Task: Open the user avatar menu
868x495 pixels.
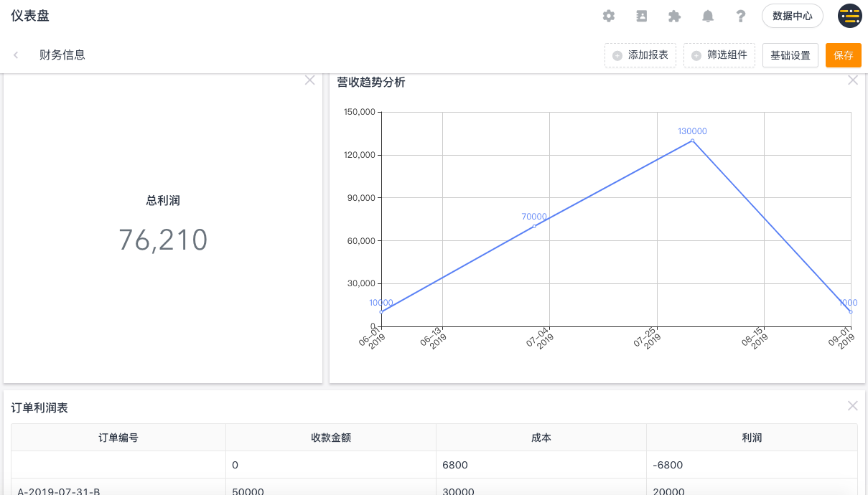Action: 849,16
